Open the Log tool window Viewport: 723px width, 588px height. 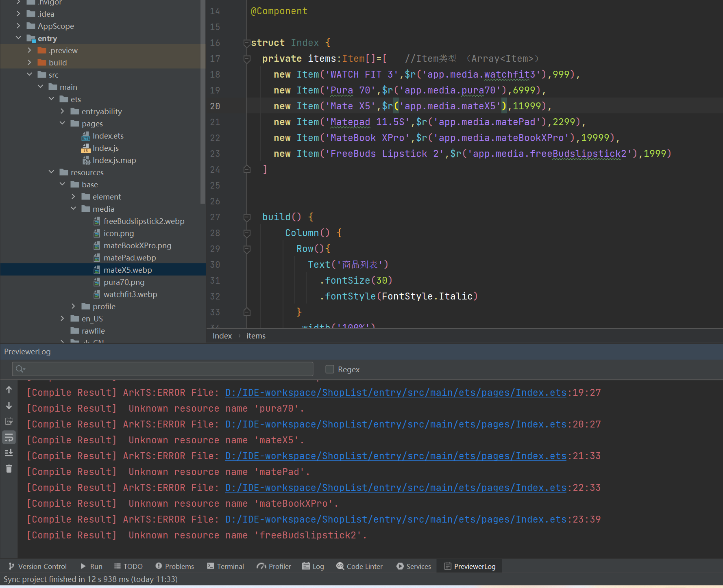313,566
